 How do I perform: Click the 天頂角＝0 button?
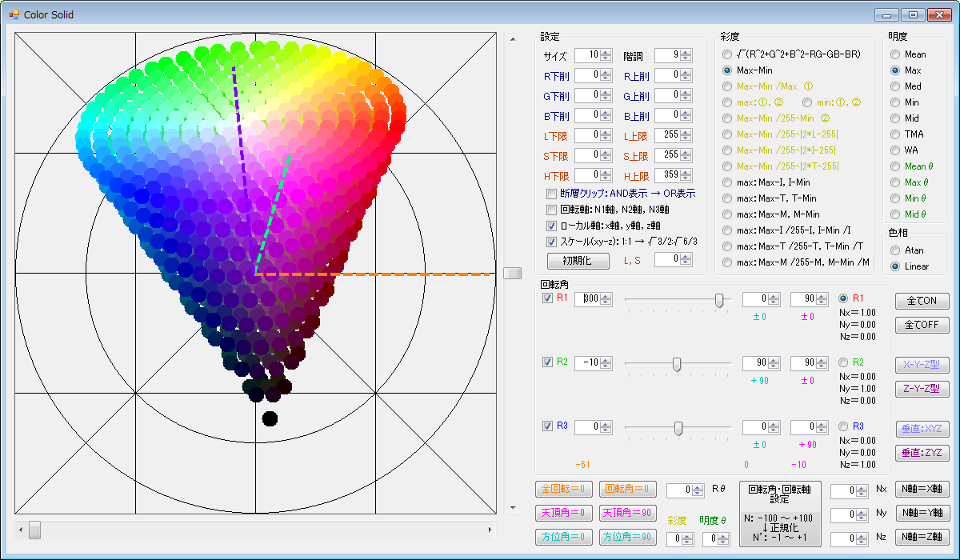coord(564,513)
